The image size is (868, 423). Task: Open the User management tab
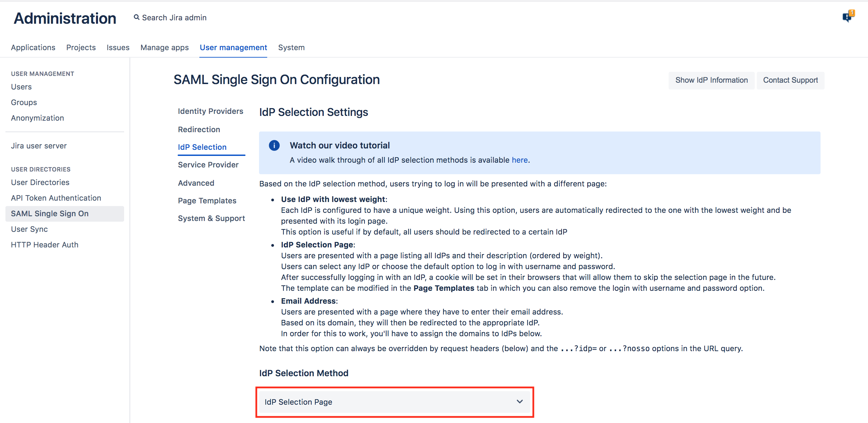pos(233,47)
